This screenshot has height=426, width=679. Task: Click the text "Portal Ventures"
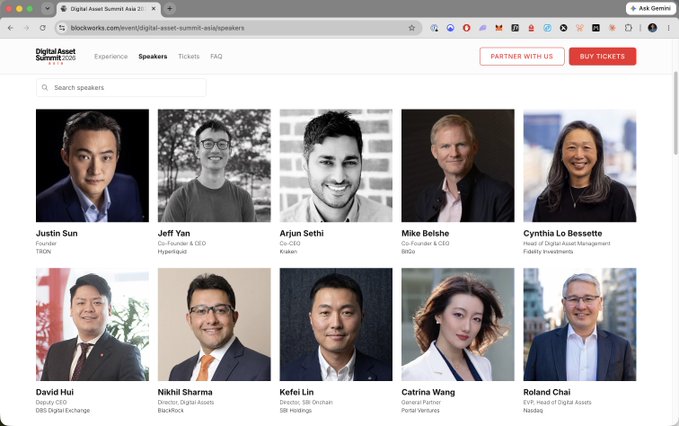click(x=420, y=410)
